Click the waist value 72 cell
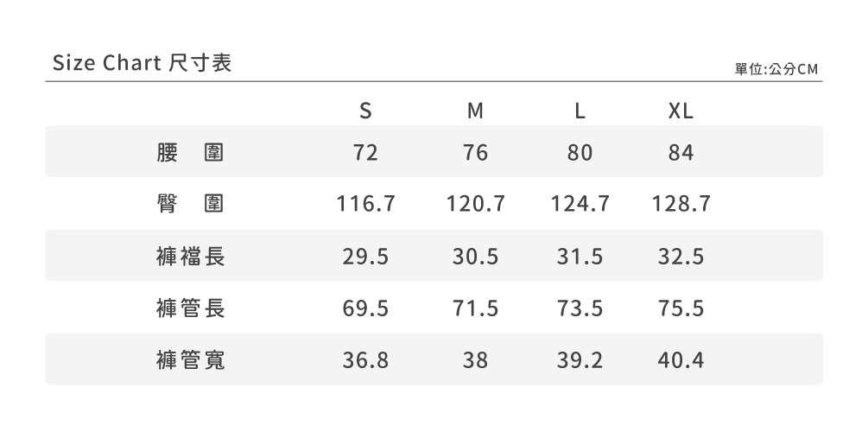Image resolution: width=868 pixels, height=432 pixels. coord(365,153)
